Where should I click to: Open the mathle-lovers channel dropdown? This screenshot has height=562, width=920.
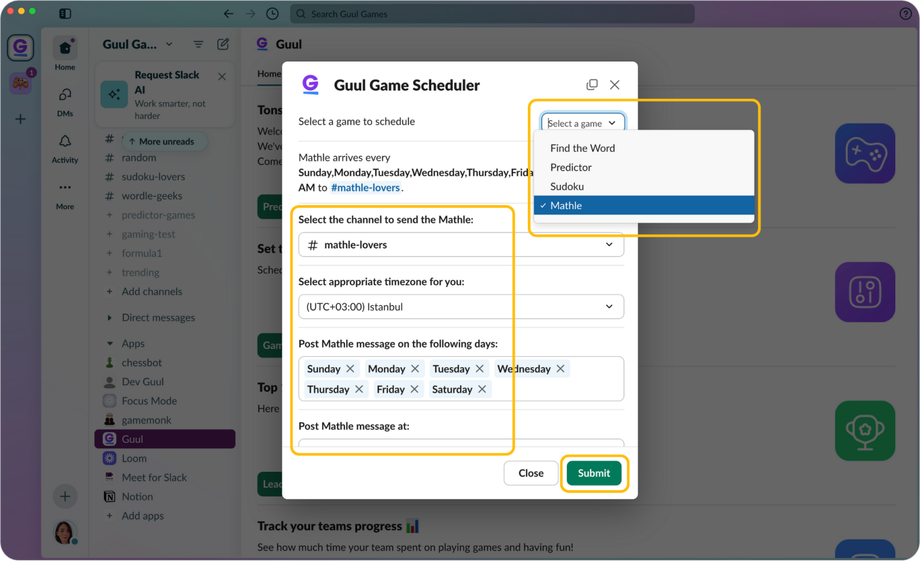pyautogui.click(x=461, y=245)
